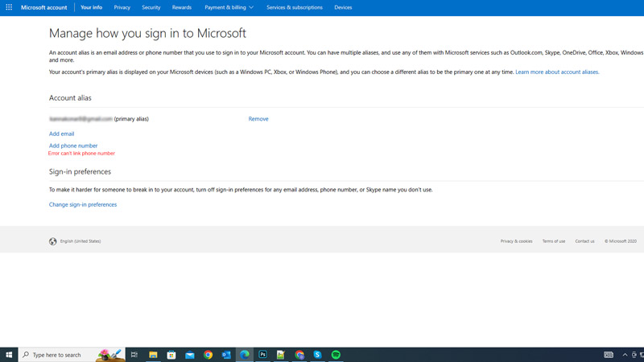Image resolution: width=644 pixels, height=362 pixels.
Task: Remove the primary alias email
Action: tap(258, 119)
